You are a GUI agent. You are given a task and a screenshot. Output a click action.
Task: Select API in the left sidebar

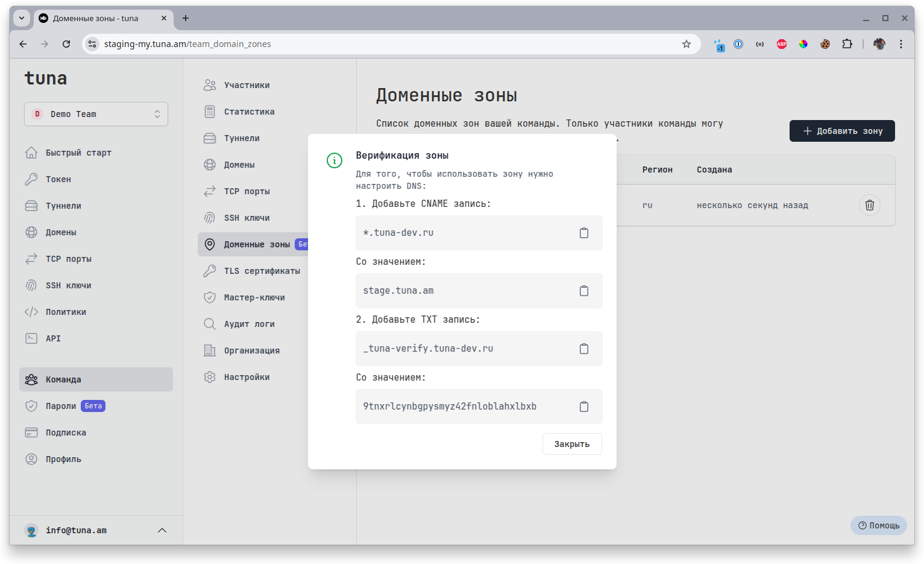point(53,338)
